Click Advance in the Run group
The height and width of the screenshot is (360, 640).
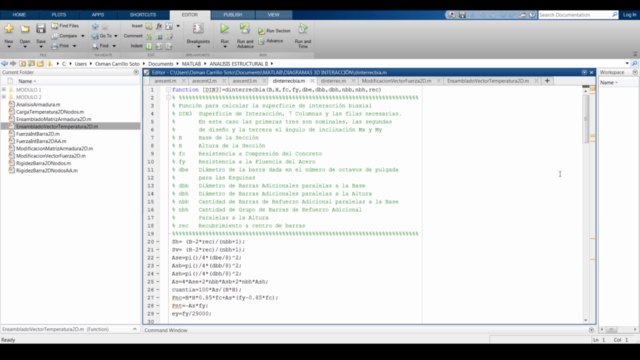pos(271,41)
